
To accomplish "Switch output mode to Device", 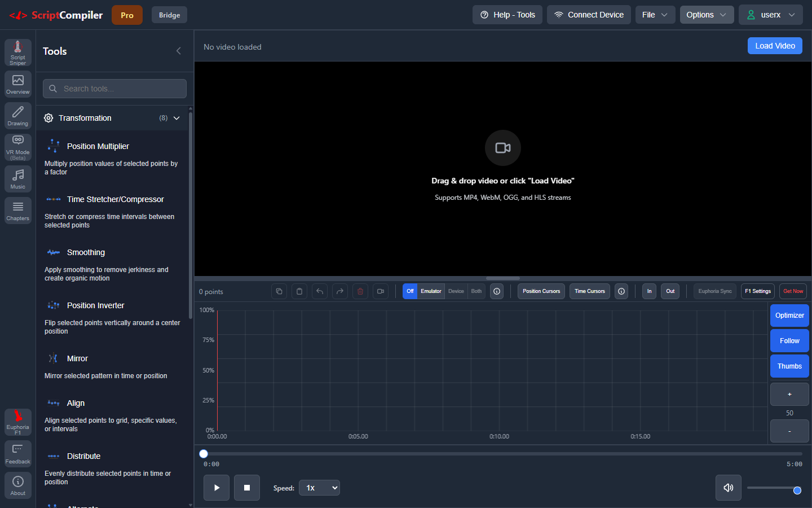I will pyautogui.click(x=456, y=291).
